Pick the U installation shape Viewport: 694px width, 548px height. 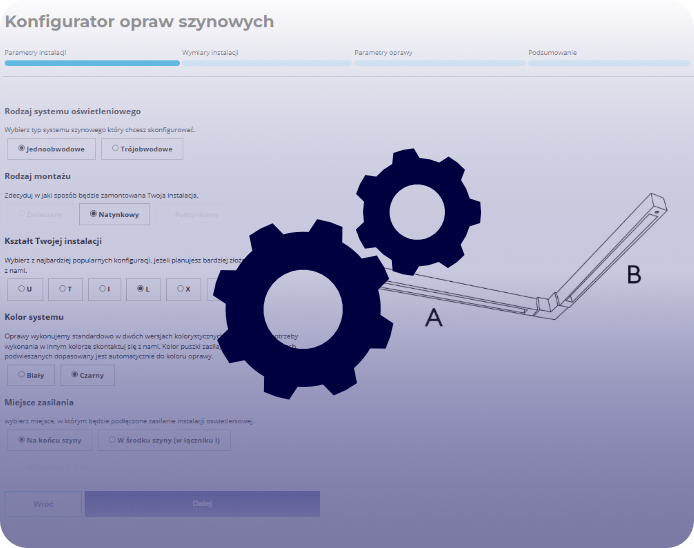pos(25,289)
